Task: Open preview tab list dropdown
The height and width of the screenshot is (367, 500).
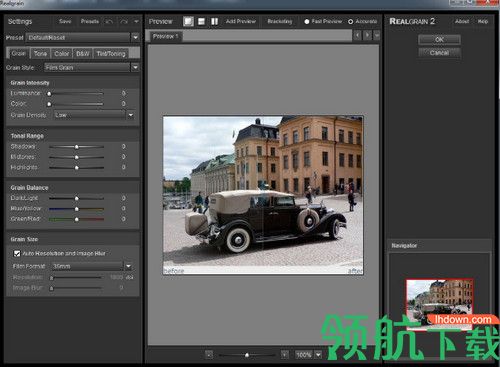Action: click(x=377, y=35)
